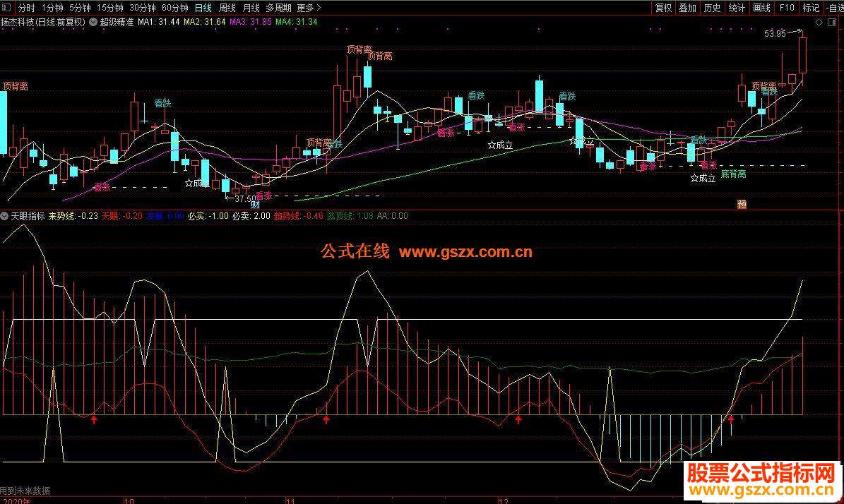Select the 日线 daily period

[203, 8]
